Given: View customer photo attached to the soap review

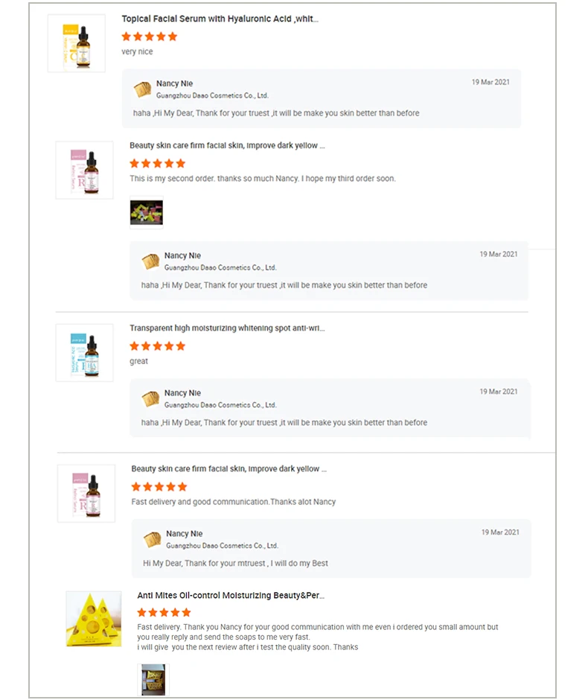Looking at the screenshot, I should click(153, 679).
